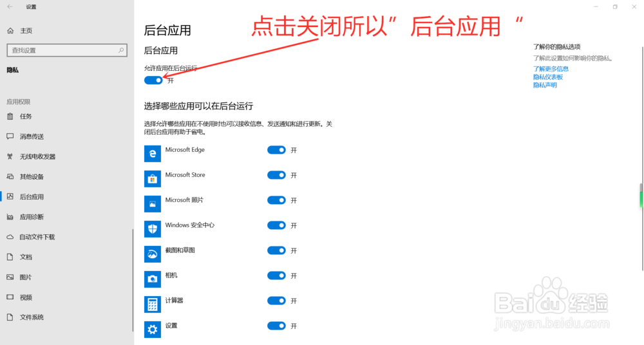Click the 图片 picture icon in sidebar

tap(10, 277)
